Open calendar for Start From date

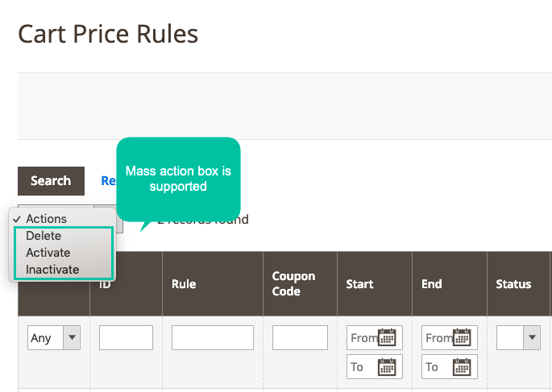[x=387, y=337]
